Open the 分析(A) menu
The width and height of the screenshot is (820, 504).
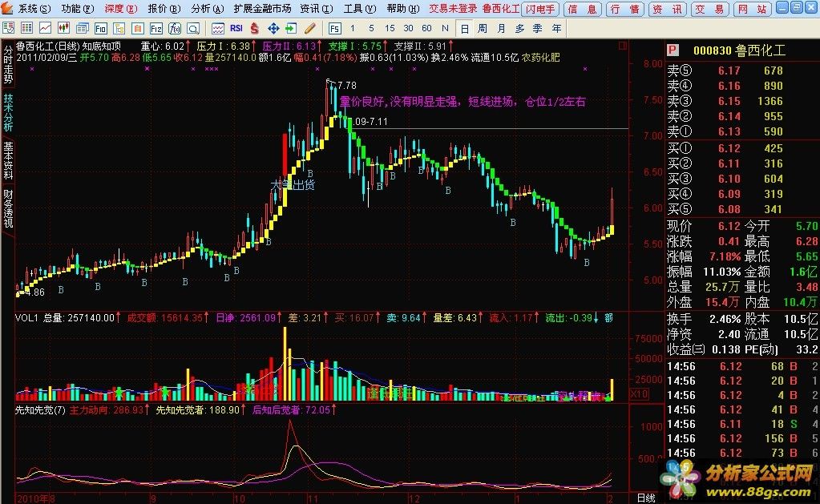207,9
